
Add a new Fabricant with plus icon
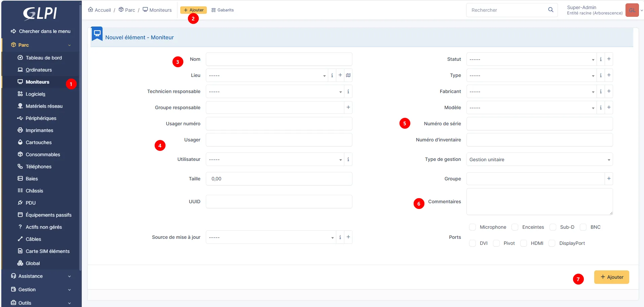click(609, 91)
